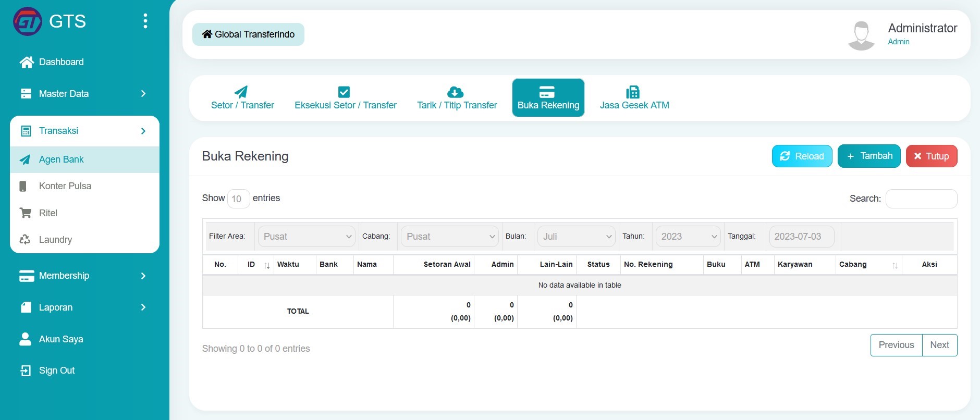Click the No. Rekening column header

pyautogui.click(x=661, y=265)
